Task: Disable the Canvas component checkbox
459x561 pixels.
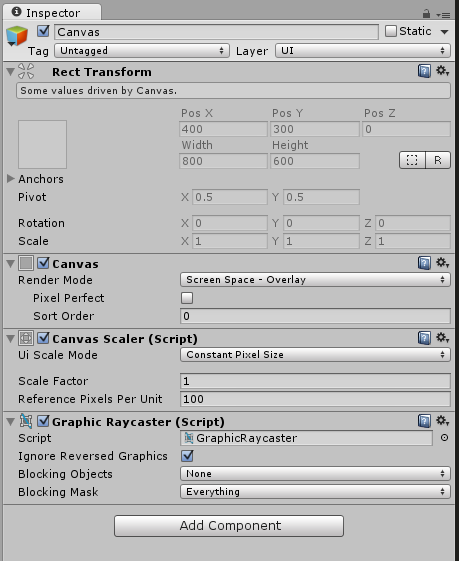Action: (x=43, y=263)
